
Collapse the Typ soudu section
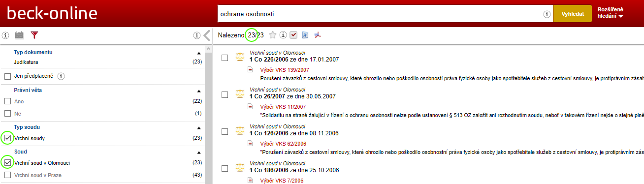199,127
